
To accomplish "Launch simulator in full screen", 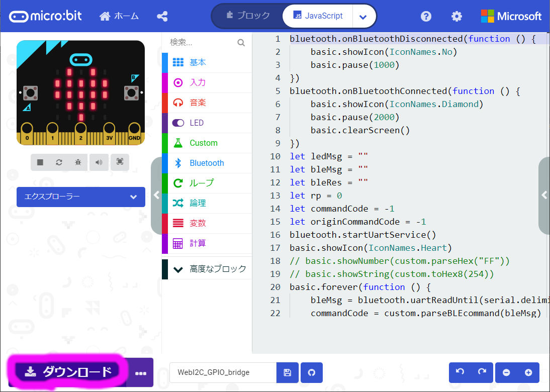I will click(x=120, y=162).
